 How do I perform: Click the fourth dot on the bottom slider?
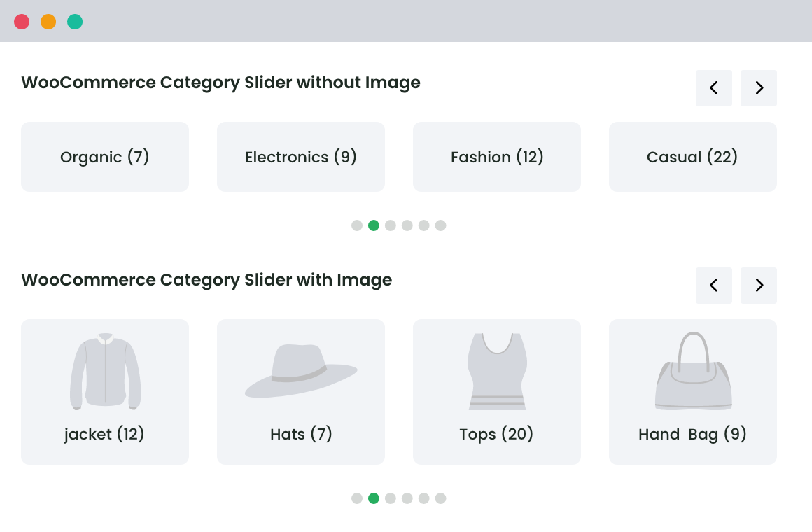pyautogui.click(x=407, y=498)
